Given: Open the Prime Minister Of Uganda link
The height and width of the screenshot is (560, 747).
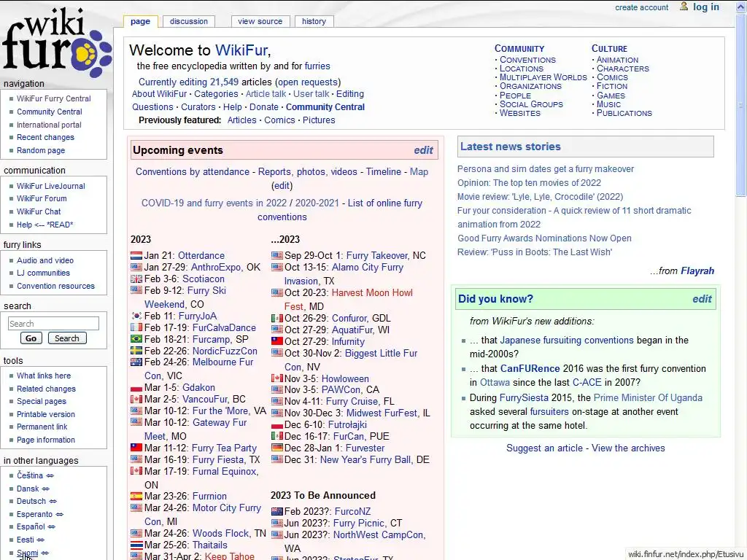Looking at the screenshot, I should (648, 398).
